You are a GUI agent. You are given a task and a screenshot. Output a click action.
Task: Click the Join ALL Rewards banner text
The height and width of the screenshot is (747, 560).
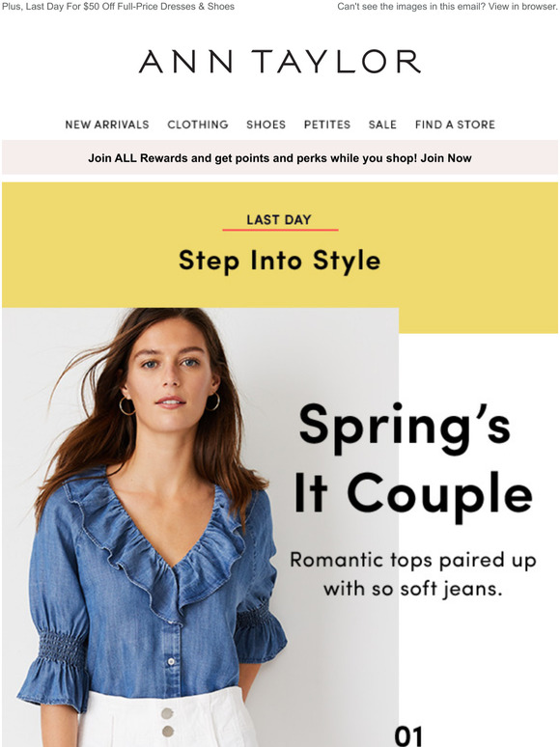point(280,158)
